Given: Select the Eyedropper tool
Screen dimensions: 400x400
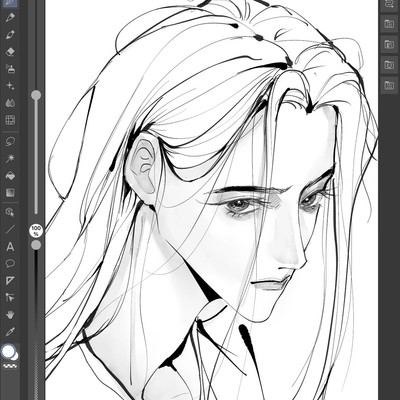Looking at the screenshot, I should click(10, 331).
